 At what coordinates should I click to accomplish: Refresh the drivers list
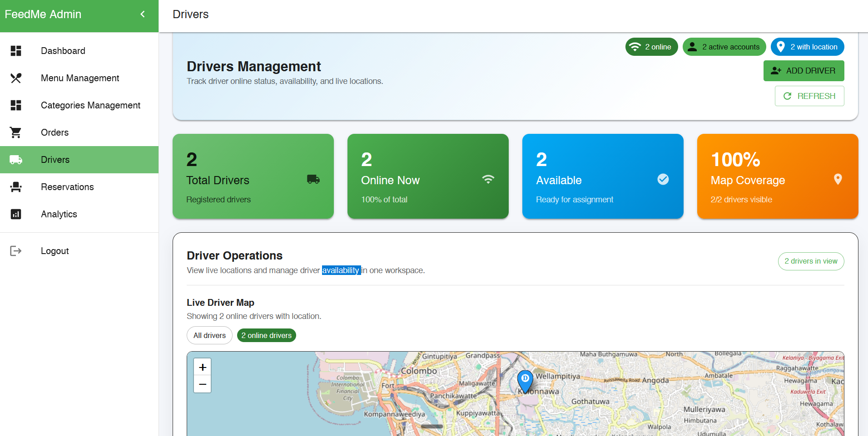tap(809, 96)
